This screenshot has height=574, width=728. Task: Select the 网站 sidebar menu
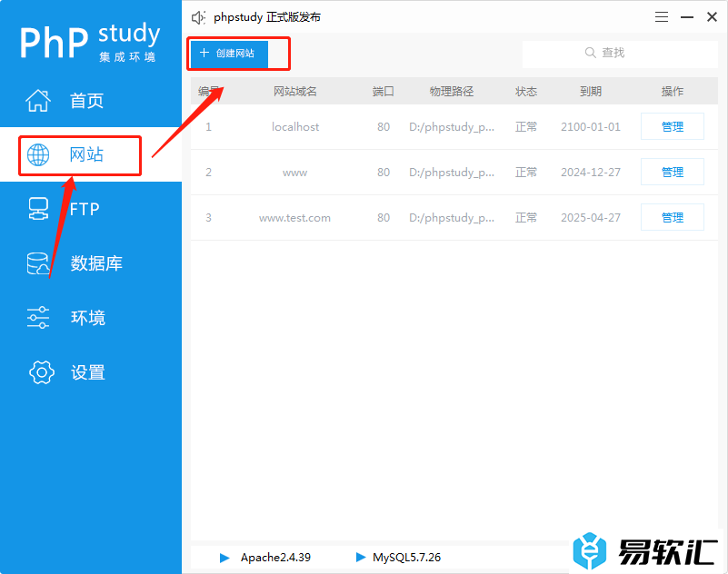(x=91, y=155)
